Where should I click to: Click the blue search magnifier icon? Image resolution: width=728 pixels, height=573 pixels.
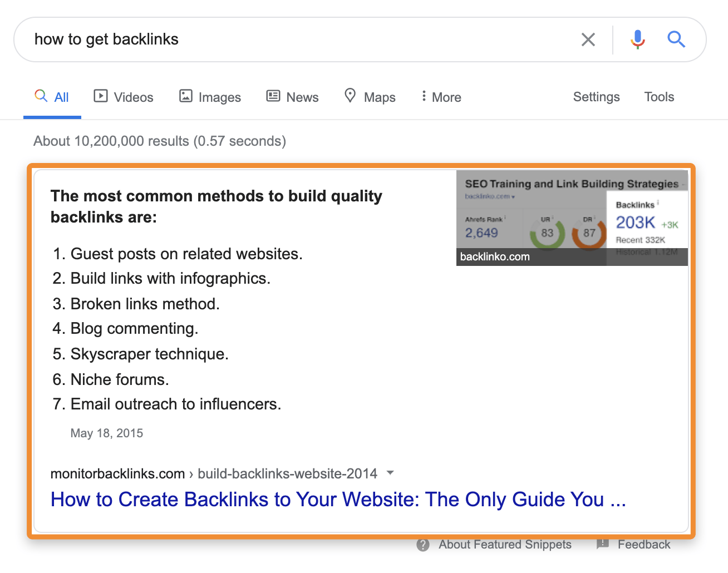pyautogui.click(x=676, y=39)
